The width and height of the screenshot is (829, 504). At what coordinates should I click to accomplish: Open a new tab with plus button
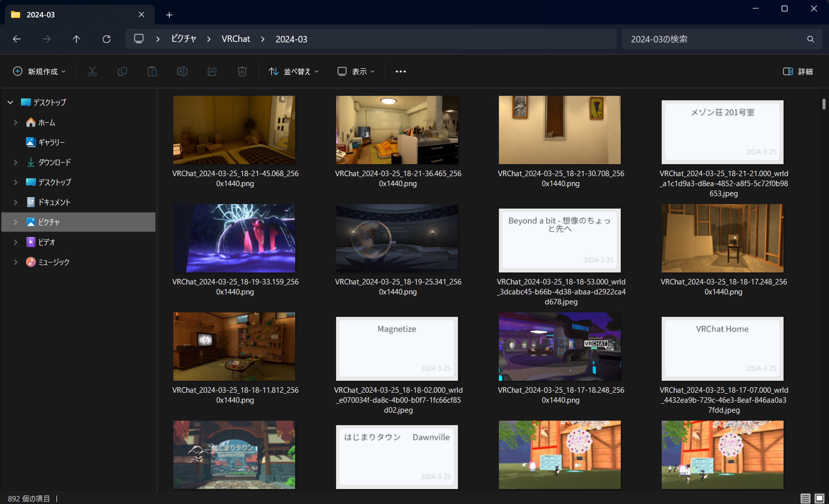[169, 15]
